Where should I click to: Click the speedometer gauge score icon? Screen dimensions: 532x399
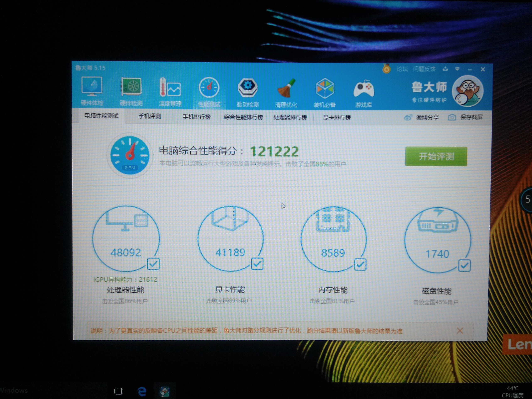coord(130,155)
